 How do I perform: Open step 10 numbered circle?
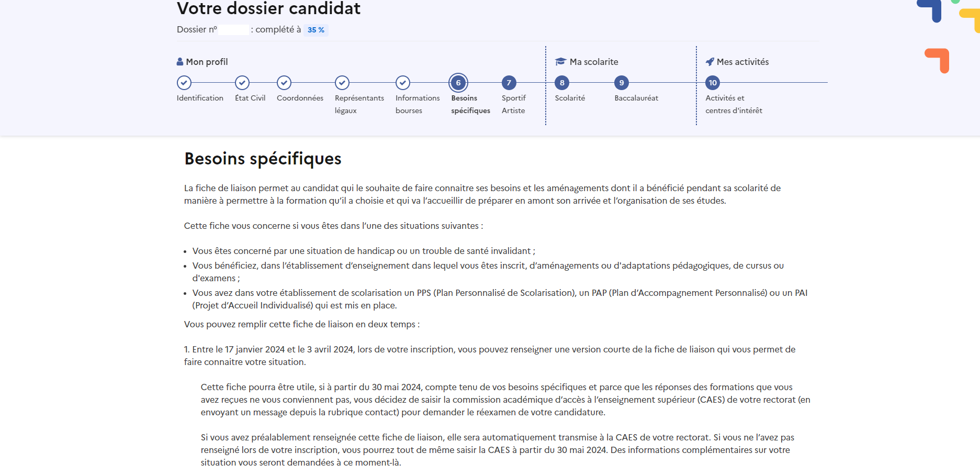click(x=712, y=83)
